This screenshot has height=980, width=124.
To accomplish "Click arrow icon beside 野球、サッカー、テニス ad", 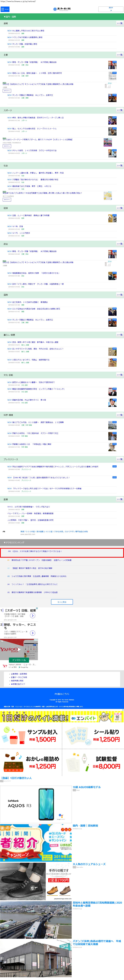I will (33, 633).
